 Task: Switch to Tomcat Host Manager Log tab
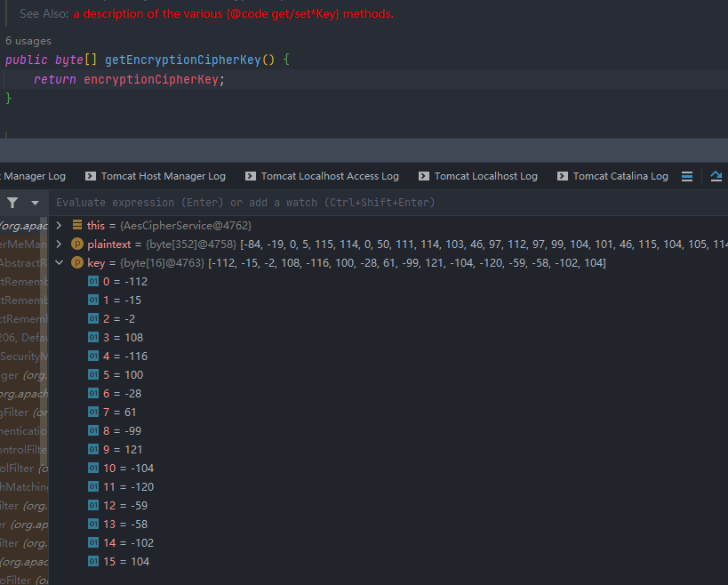tap(156, 176)
